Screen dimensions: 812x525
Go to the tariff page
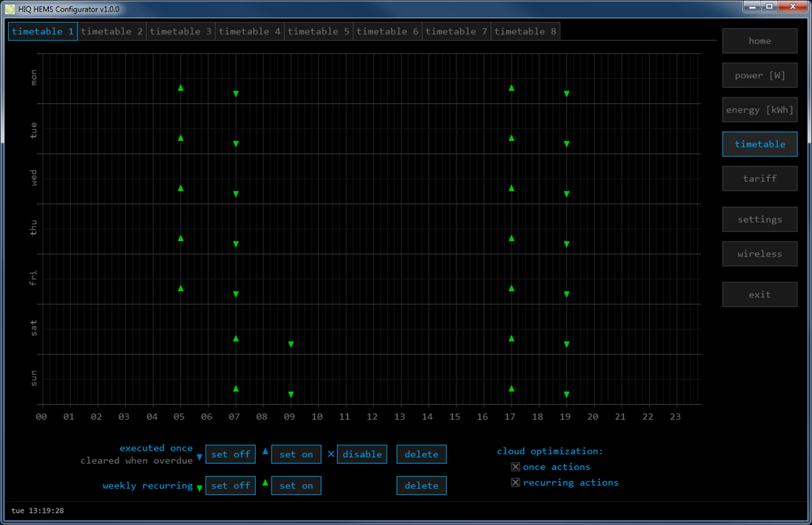click(x=759, y=179)
